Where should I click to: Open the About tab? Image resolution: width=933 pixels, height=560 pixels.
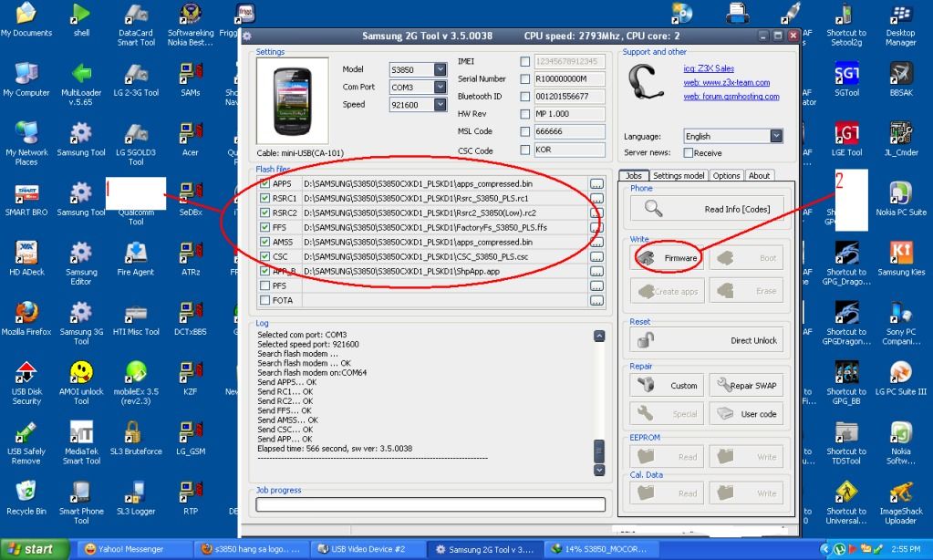click(x=759, y=175)
